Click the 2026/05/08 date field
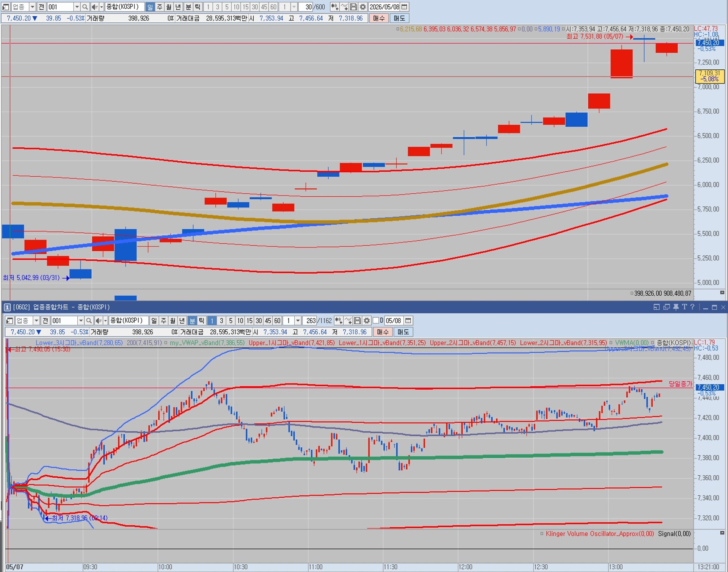 [384, 7]
